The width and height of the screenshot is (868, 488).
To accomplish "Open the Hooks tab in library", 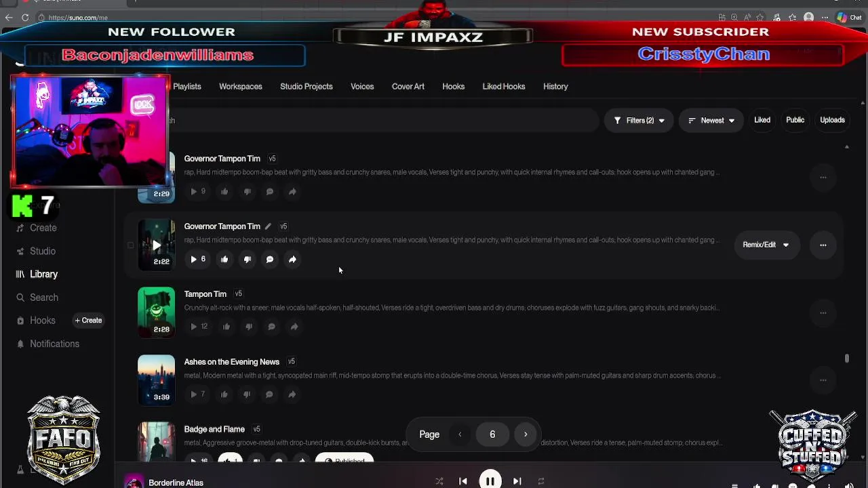I will tap(454, 87).
